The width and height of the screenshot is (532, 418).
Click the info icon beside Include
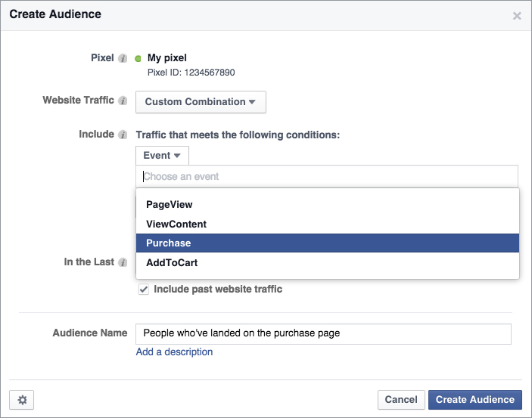coord(123,135)
